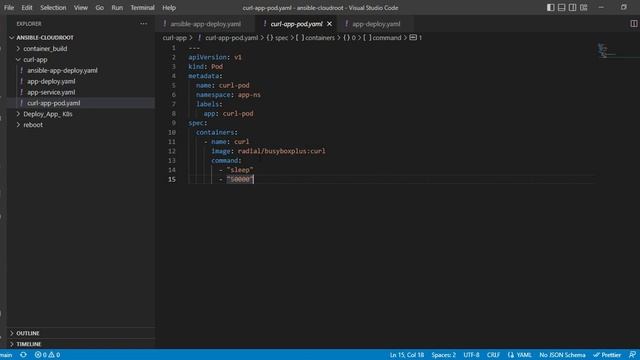Screen dimensions: 640x360
Task: Click 'kind: Pod' line in editor
Action: click(205, 67)
